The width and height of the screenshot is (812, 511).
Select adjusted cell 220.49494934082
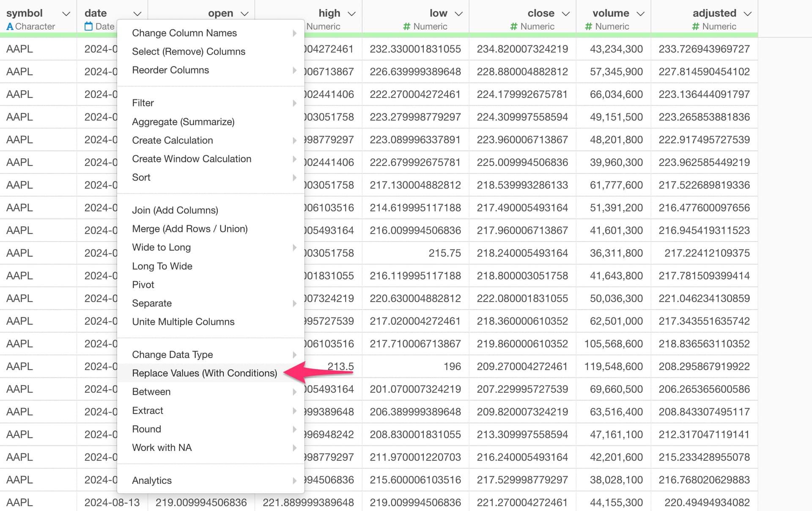coord(704,503)
